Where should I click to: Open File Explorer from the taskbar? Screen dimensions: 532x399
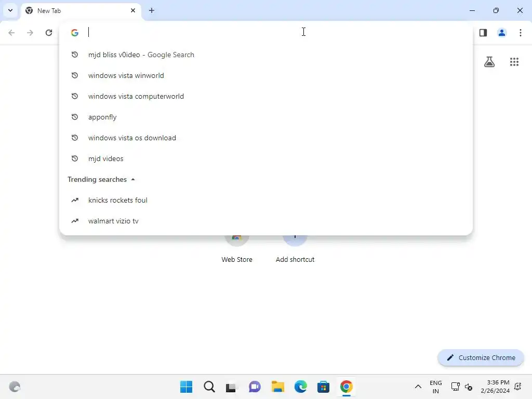coord(277,387)
